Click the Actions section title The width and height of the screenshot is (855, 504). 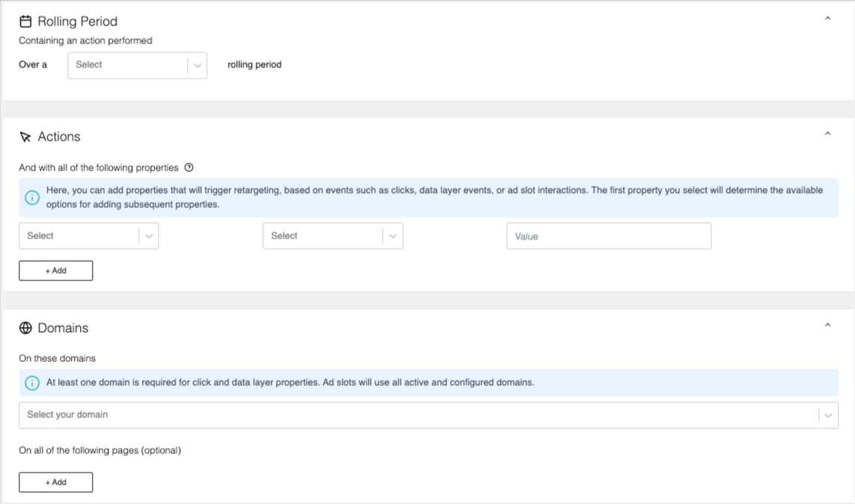point(59,137)
